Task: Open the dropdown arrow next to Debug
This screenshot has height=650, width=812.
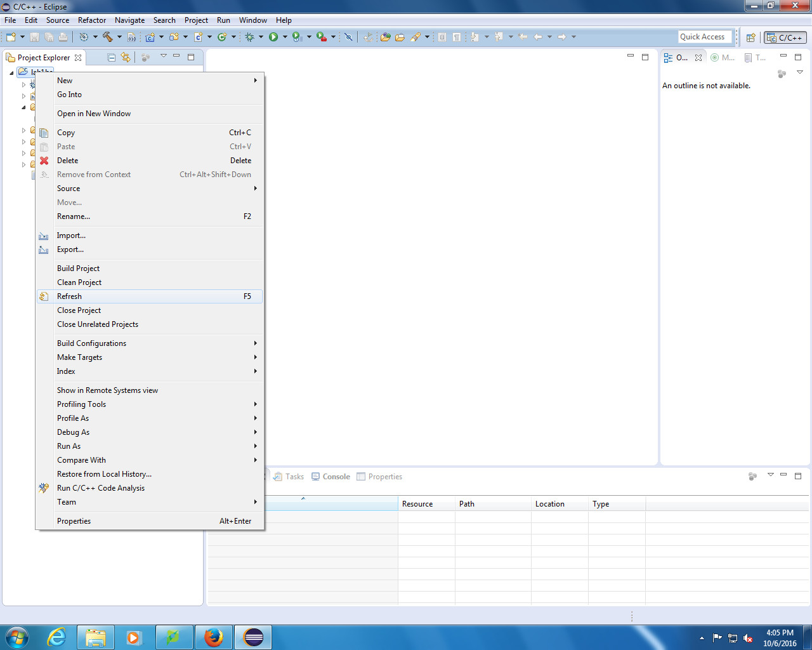Action: click(x=261, y=37)
